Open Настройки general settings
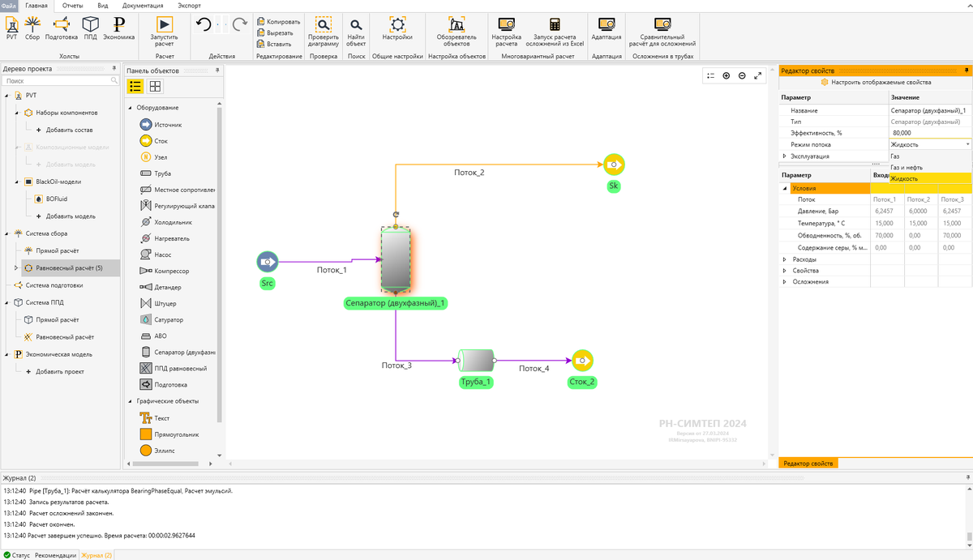The height and width of the screenshot is (560, 973). (397, 28)
